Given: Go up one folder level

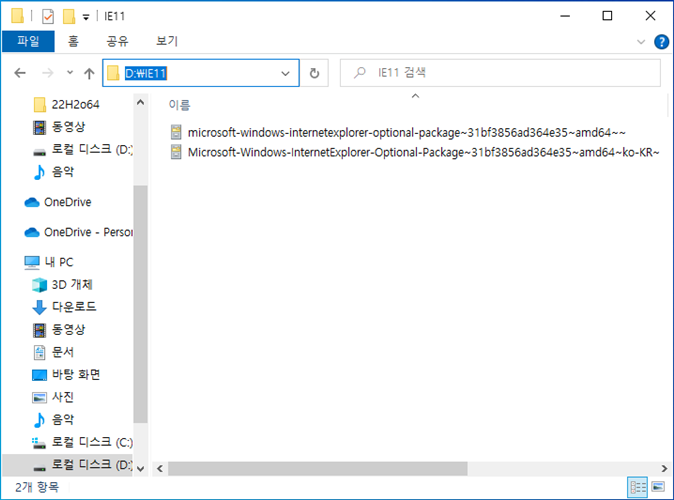Looking at the screenshot, I should [x=89, y=73].
